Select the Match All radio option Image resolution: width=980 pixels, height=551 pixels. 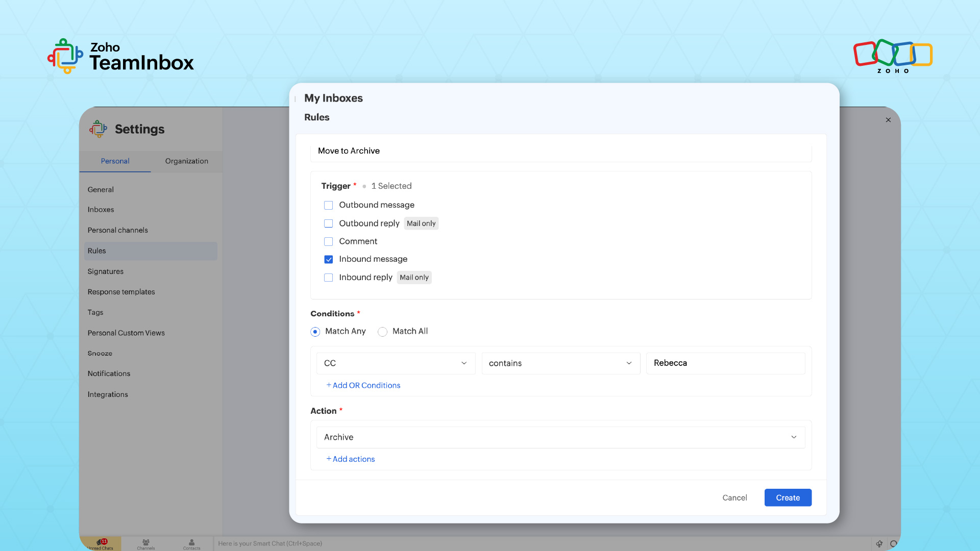tap(382, 332)
